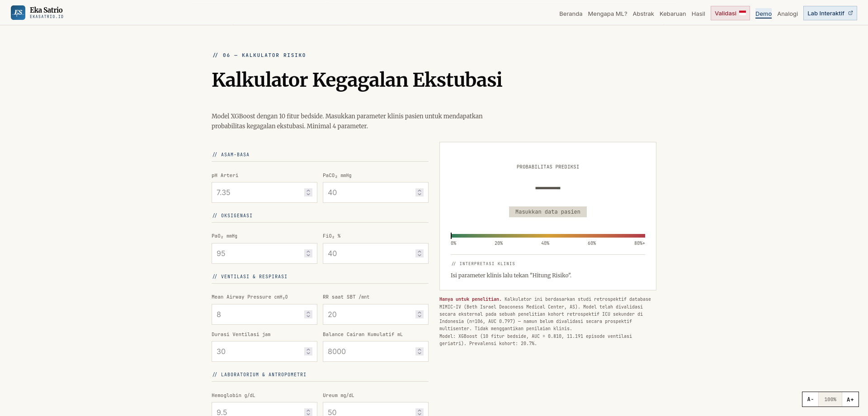868x416 pixels.
Task: Focus the RR saat SBT input
Action: pyautogui.click(x=376, y=314)
